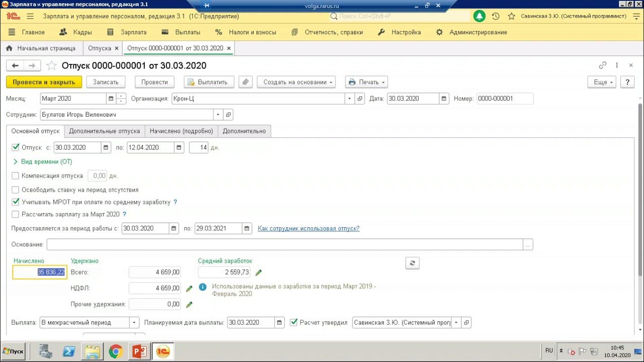
Task: Edit НДФЛ with the pencil icon
Action: click(x=189, y=289)
